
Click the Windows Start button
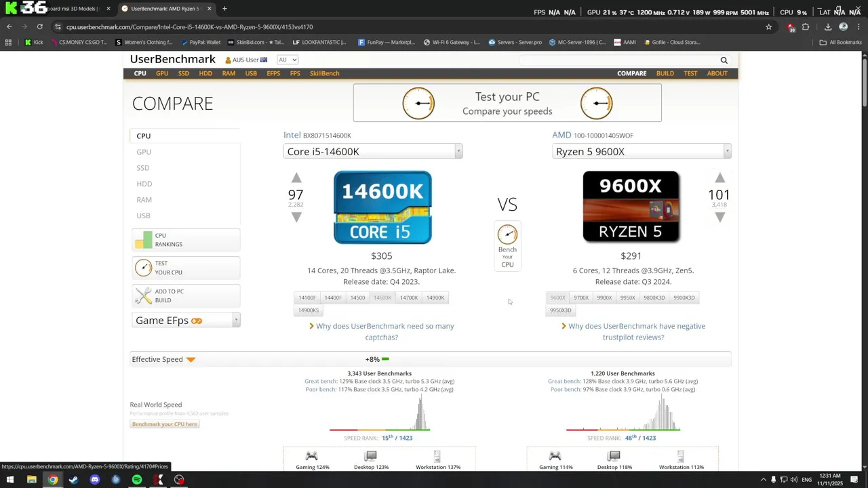[10, 480]
